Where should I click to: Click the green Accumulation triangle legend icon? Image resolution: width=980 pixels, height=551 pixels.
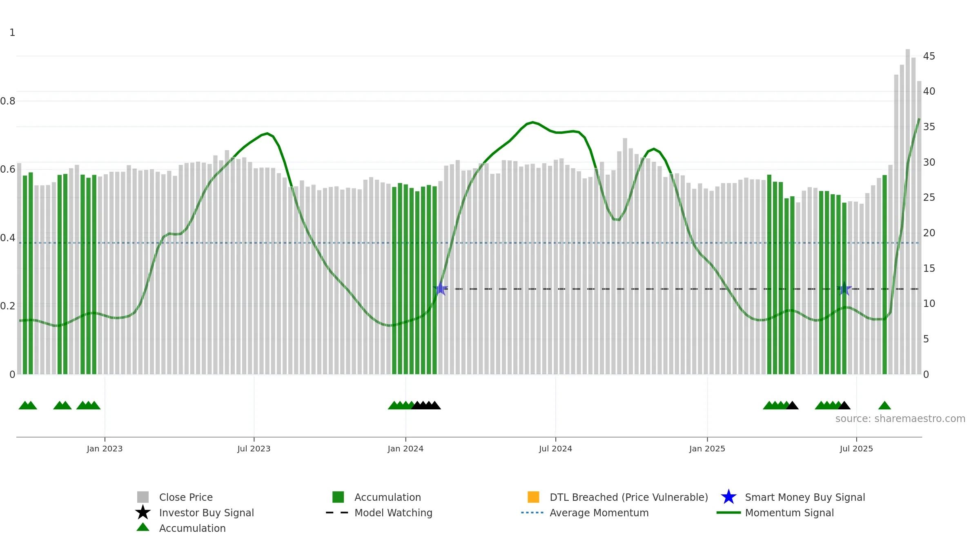tap(143, 527)
